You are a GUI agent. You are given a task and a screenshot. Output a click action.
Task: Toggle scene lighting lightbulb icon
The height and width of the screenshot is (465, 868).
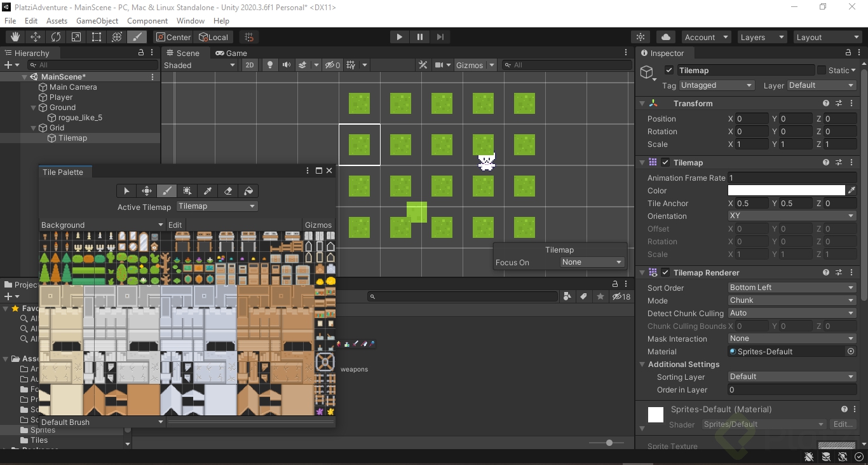270,65
